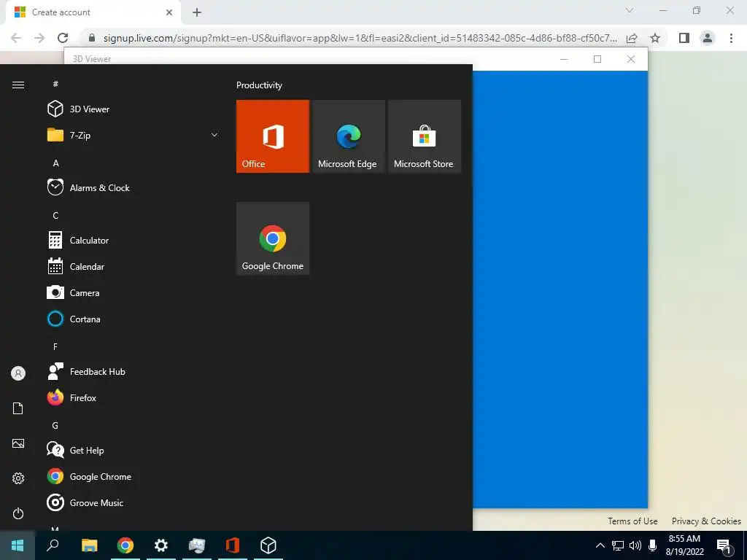747x560 pixels.
Task: Click the Office tile
Action: 273,136
